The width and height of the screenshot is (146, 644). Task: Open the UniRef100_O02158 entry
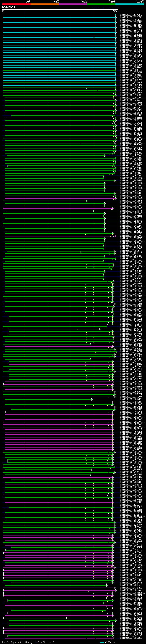(x=131, y=173)
